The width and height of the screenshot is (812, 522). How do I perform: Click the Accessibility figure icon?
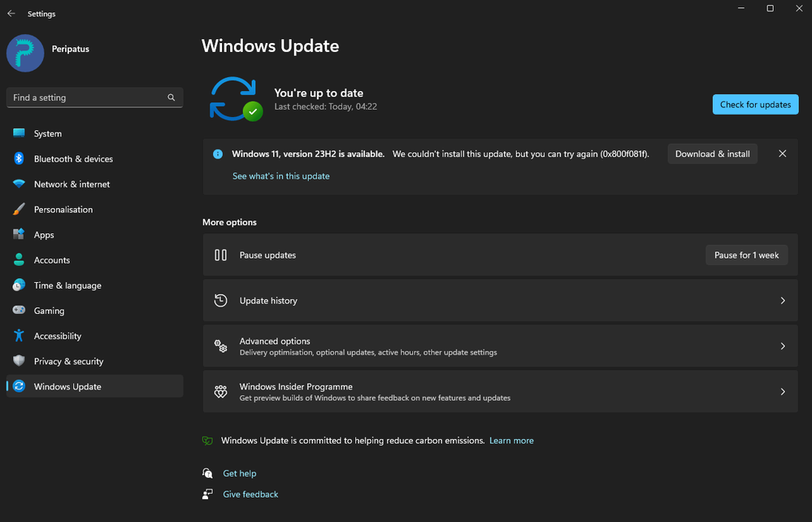[20, 336]
